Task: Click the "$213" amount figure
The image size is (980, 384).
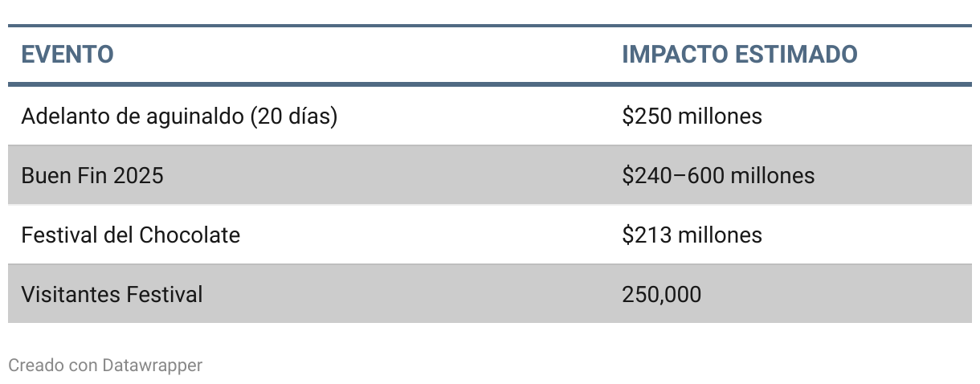Action: (646, 235)
